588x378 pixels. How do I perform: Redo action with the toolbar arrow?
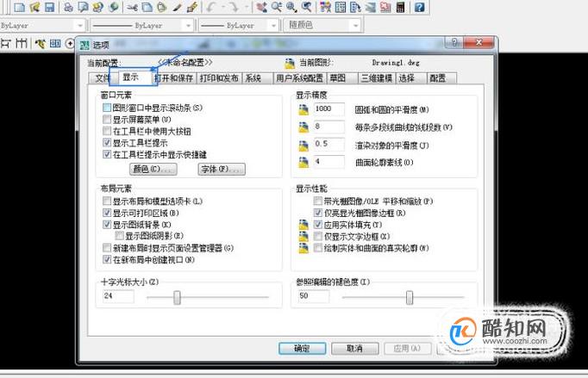tap(234, 7)
